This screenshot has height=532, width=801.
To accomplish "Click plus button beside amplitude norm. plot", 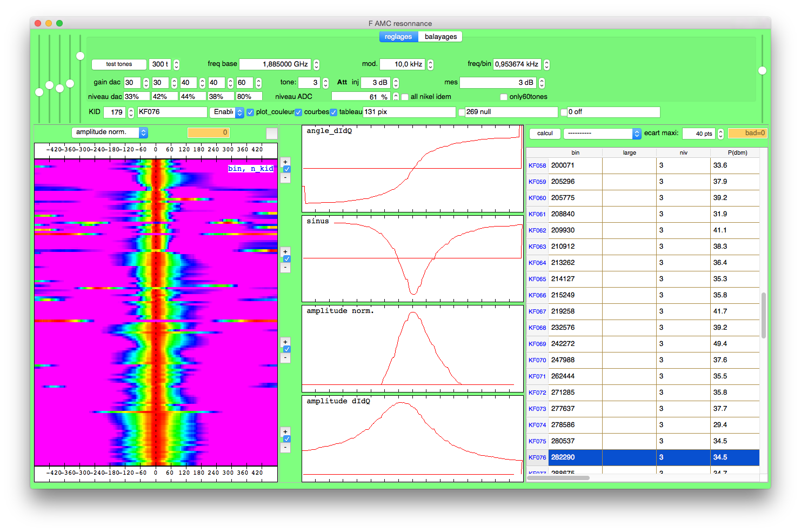I will point(285,342).
